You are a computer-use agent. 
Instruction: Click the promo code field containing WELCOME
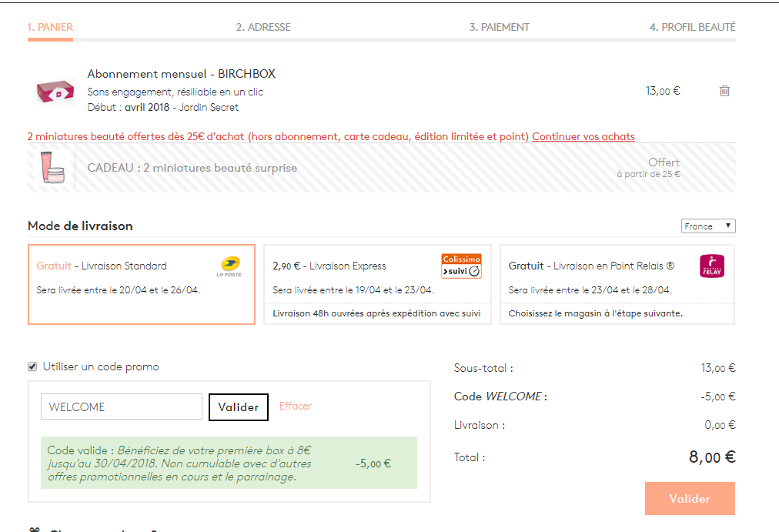(x=121, y=407)
